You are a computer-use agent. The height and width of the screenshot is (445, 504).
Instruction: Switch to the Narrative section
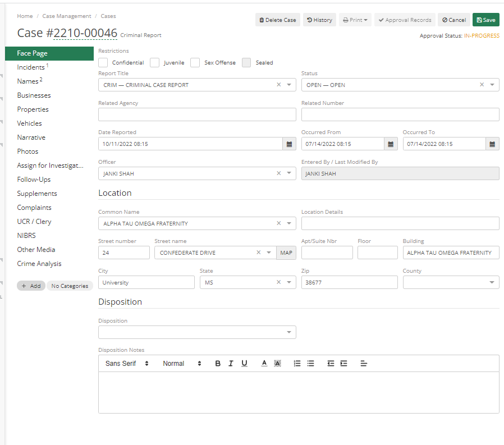coord(31,137)
